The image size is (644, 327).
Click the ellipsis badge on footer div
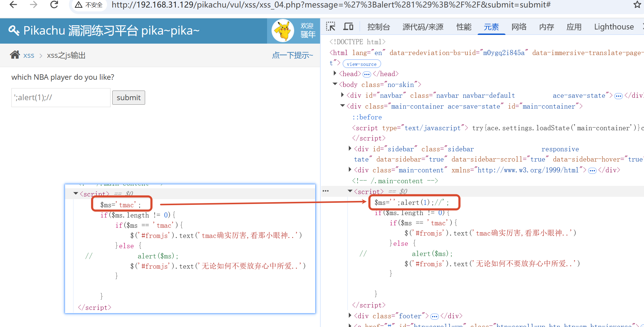(434, 316)
